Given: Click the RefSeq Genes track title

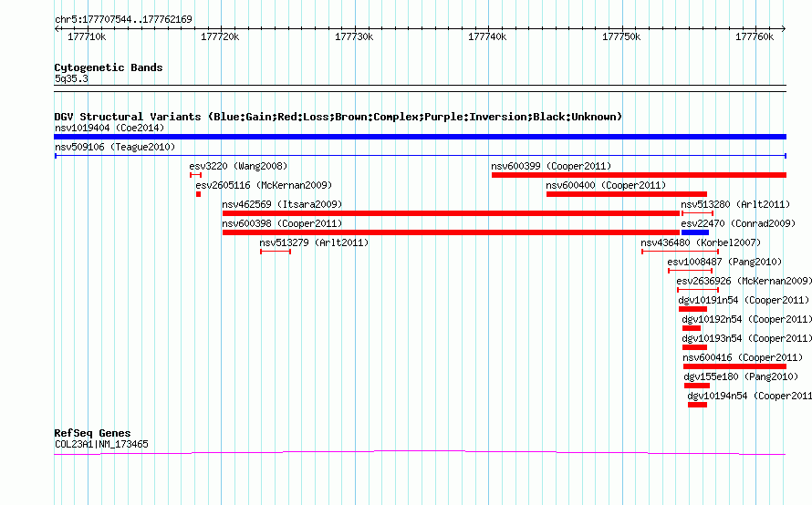Looking at the screenshot, I should pyautogui.click(x=92, y=433).
